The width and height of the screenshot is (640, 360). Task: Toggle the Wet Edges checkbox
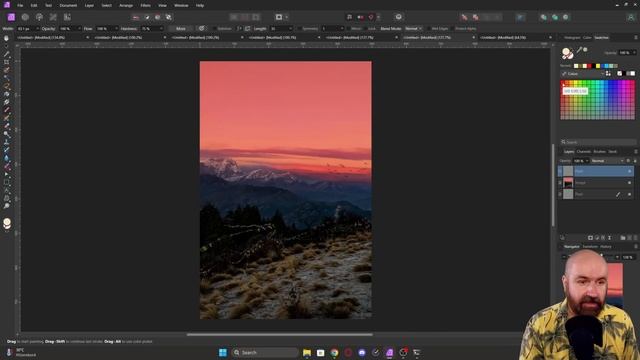(429, 29)
